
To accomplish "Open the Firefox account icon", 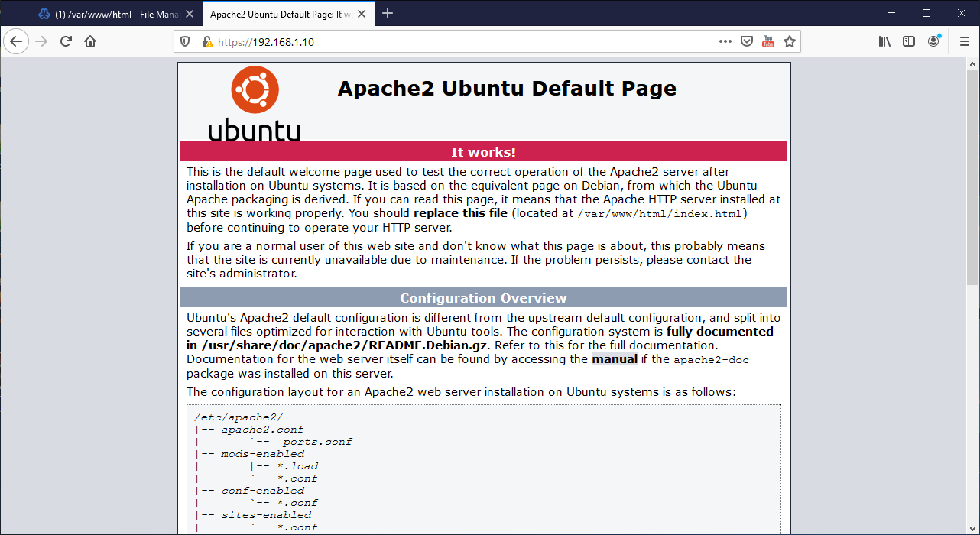I will tap(933, 41).
